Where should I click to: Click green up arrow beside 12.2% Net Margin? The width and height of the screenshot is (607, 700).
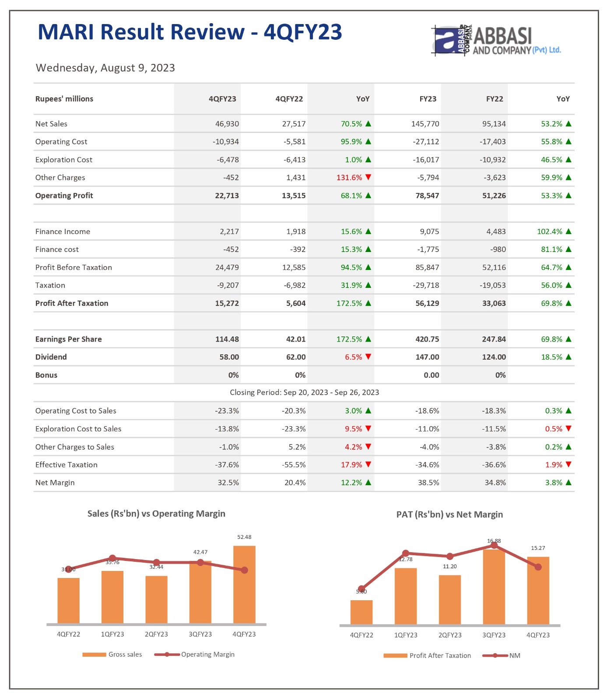(368, 482)
